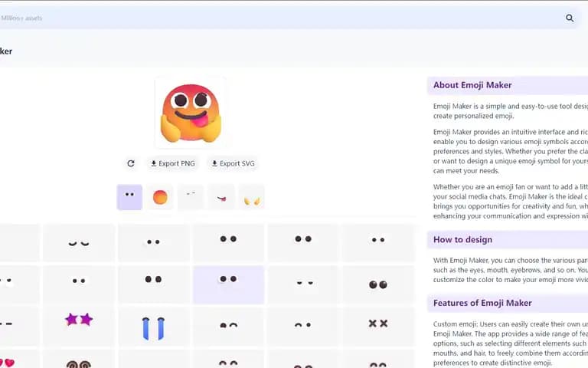Click the emoji preview image
Image resolution: width=588 pixels, height=368 pixels.
click(191, 113)
